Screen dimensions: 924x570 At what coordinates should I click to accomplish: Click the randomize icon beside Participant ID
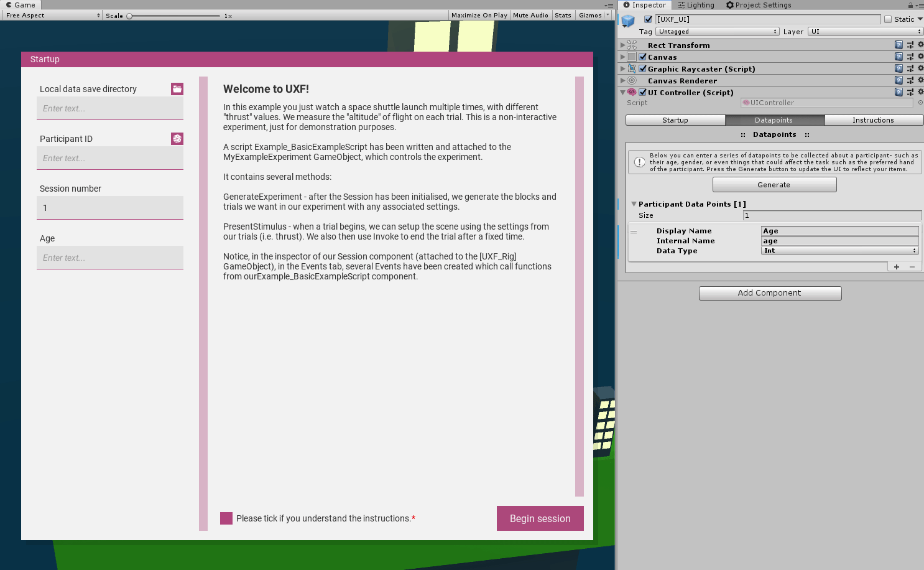point(177,139)
